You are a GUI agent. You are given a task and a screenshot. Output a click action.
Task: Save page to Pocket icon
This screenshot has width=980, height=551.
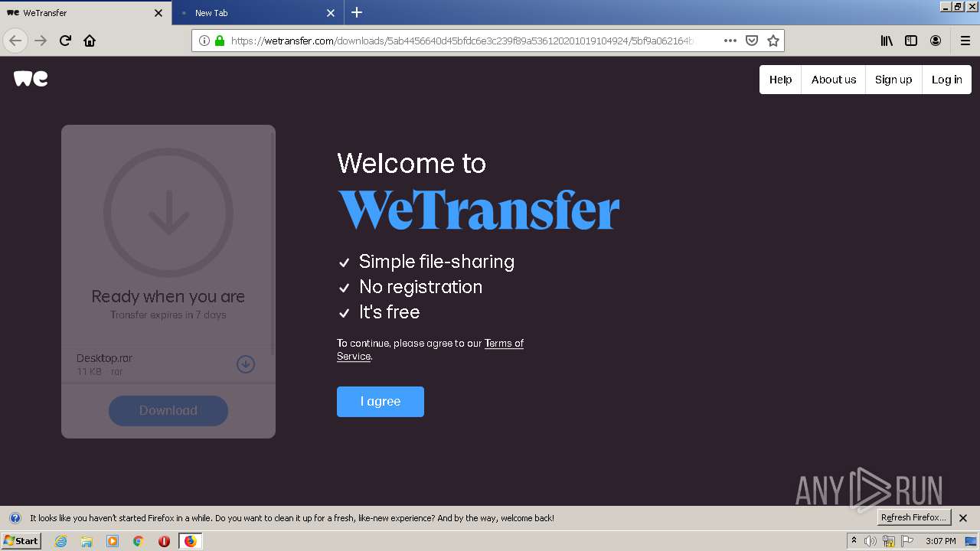click(x=752, y=41)
